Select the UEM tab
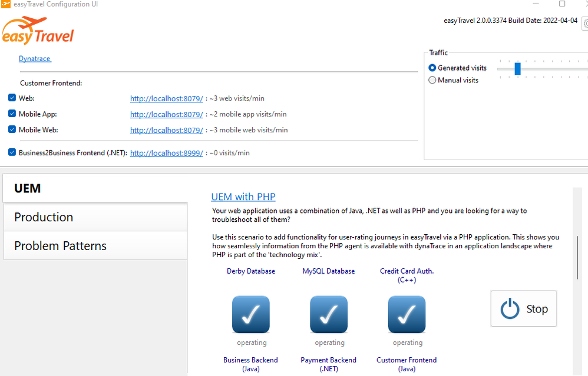 point(95,189)
